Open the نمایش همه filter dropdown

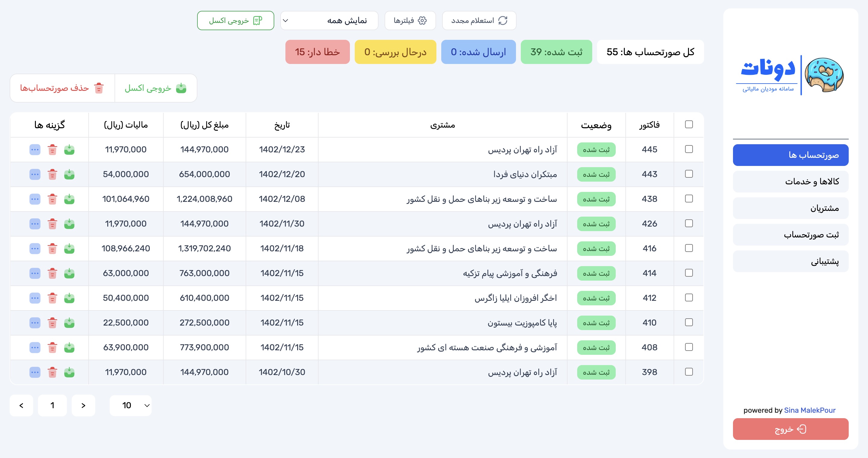[329, 21]
